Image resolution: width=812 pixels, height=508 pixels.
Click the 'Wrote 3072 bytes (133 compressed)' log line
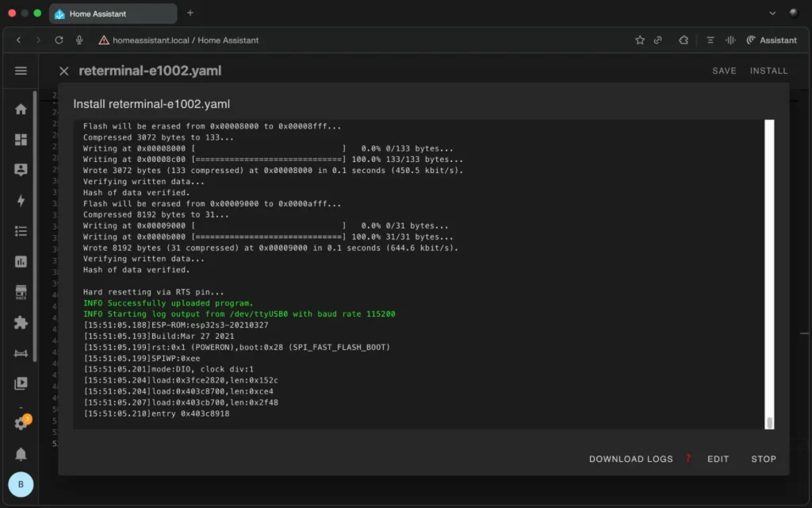point(274,170)
